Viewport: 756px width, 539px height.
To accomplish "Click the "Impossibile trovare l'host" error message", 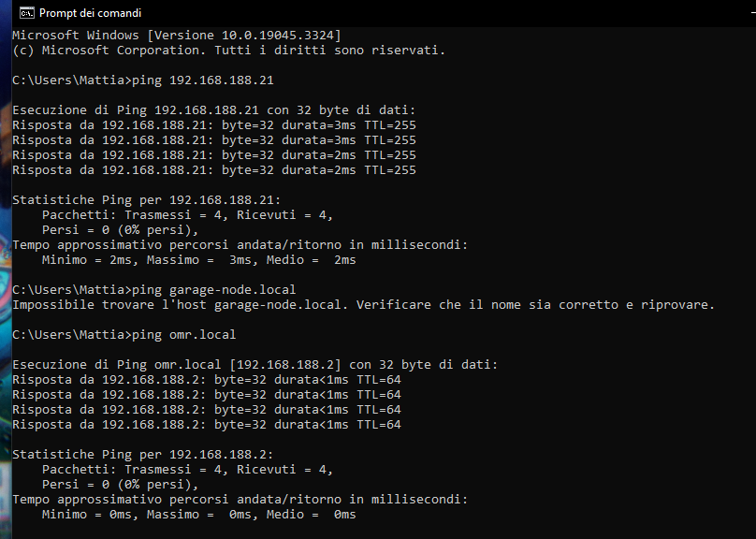I will pyautogui.click(x=364, y=304).
